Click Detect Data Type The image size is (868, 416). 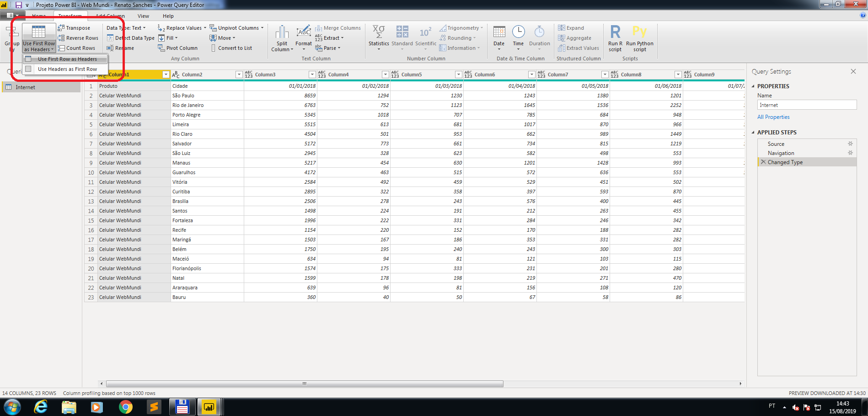click(130, 38)
